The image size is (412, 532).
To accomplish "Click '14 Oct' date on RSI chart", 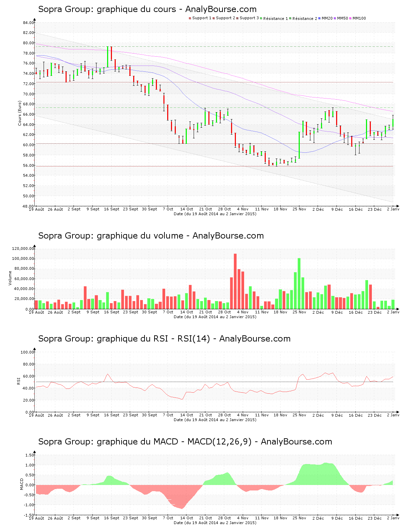I will coord(187,415).
